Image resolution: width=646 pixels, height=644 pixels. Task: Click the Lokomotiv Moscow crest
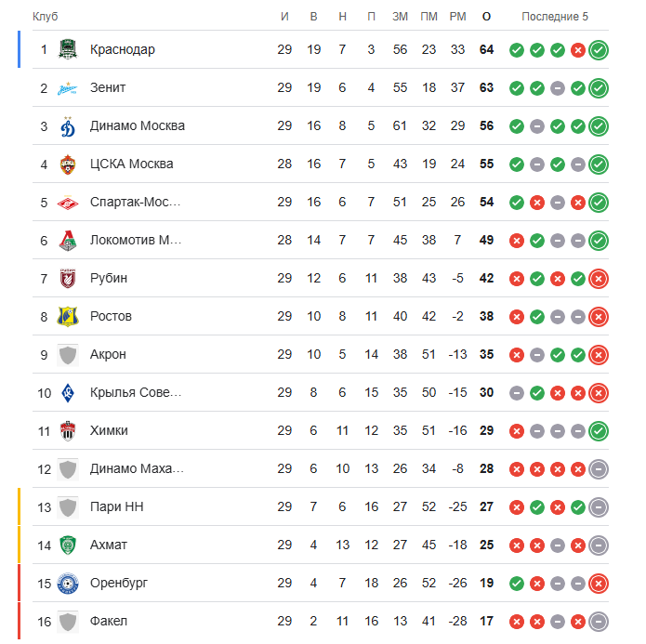pos(68,240)
